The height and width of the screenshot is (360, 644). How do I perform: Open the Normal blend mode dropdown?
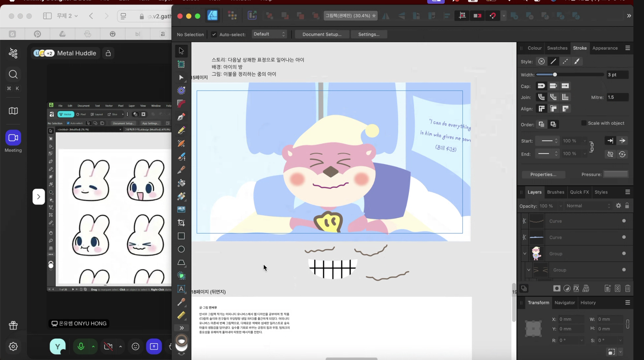coord(588,206)
